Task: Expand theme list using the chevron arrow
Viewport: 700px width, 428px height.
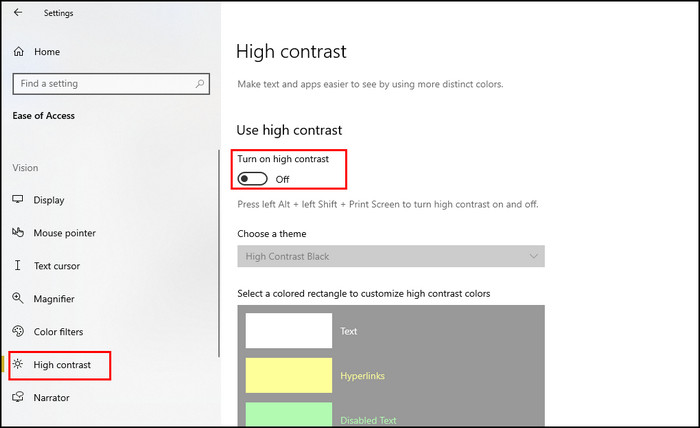Action: click(533, 256)
